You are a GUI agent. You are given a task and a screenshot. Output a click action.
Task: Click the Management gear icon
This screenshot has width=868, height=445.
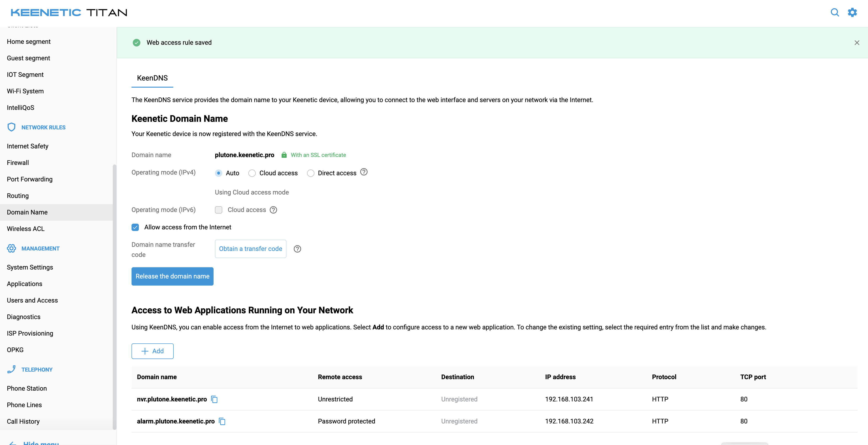coord(11,248)
